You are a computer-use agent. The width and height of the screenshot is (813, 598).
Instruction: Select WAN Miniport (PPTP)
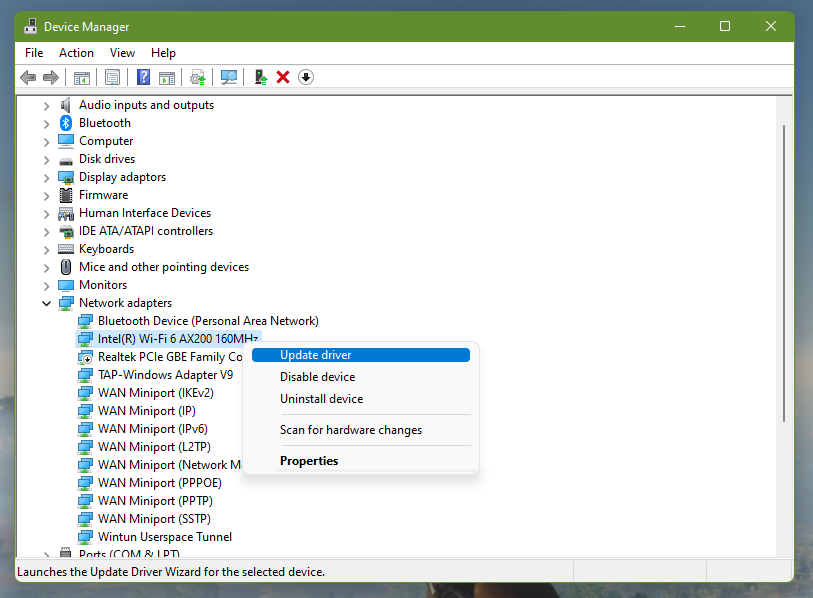click(x=155, y=501)
